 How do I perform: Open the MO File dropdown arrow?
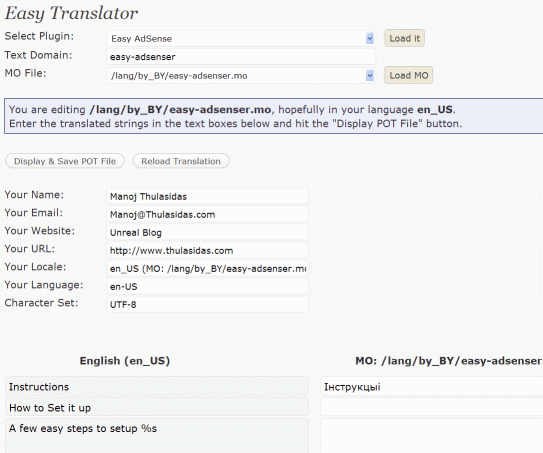[x=370, y=75]
